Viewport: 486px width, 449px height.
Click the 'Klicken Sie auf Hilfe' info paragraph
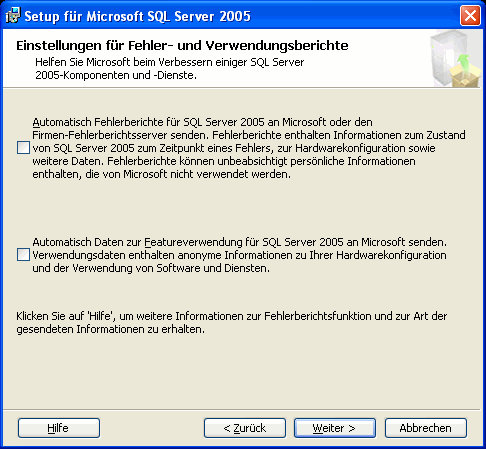coord(232,323)
